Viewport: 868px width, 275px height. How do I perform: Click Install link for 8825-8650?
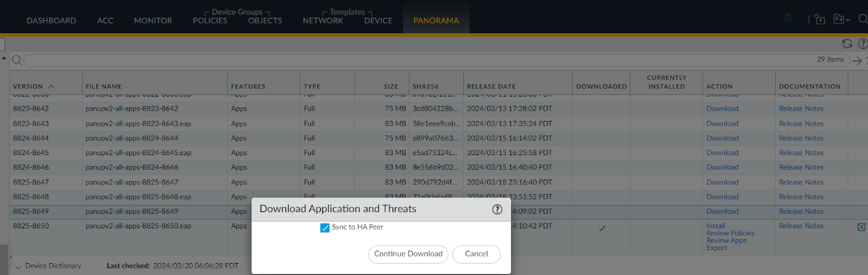[x=715, y=226]
